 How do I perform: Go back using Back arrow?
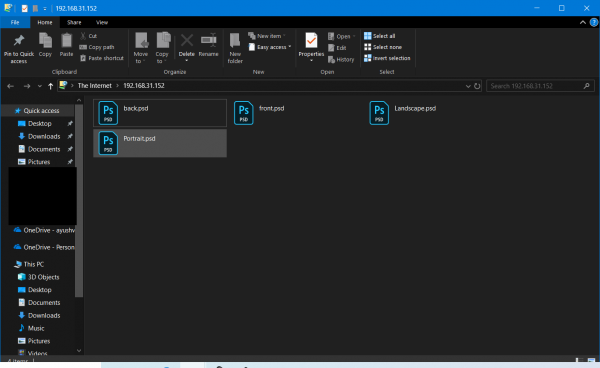click(10, 86)
